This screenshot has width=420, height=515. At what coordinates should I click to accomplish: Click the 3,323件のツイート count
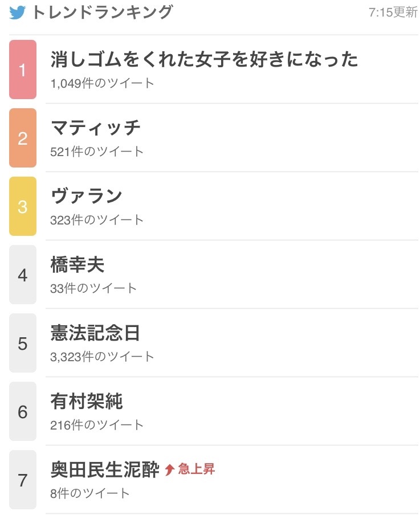coord(102,357)
